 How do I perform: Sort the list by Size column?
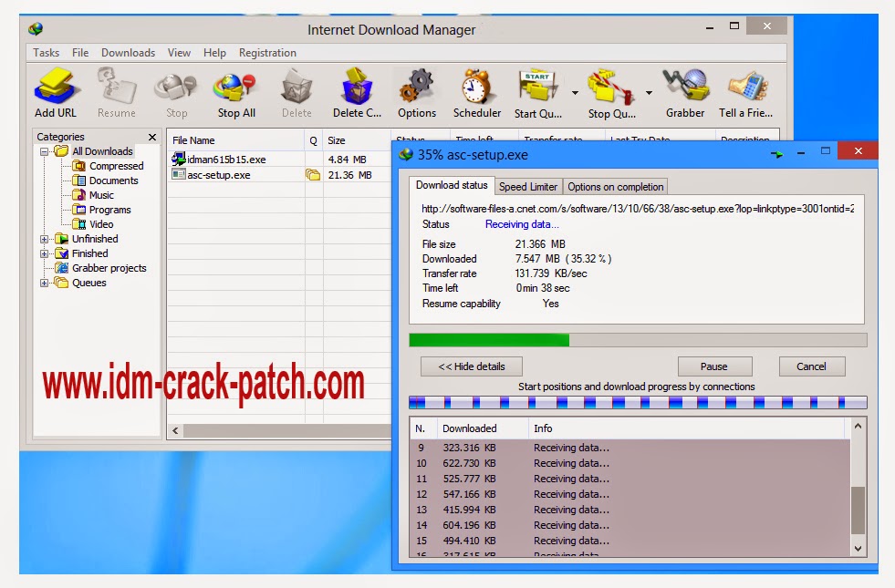pos(357,140)
